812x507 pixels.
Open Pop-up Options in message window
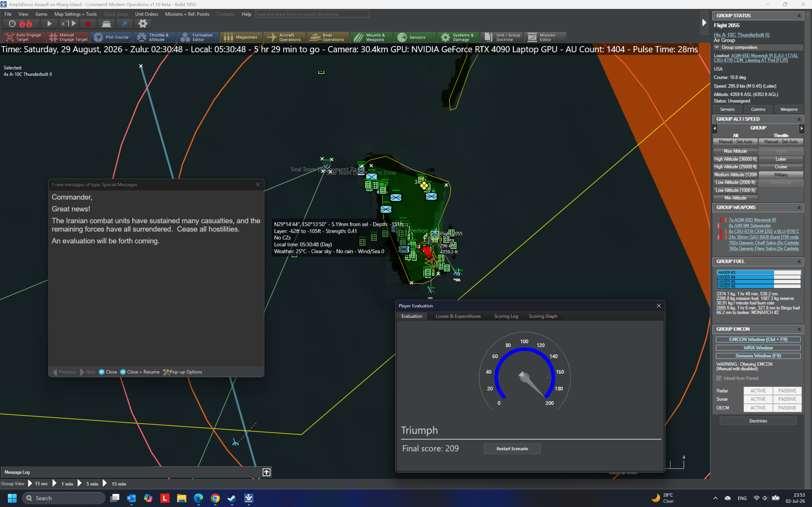click(x=183, y=372)
